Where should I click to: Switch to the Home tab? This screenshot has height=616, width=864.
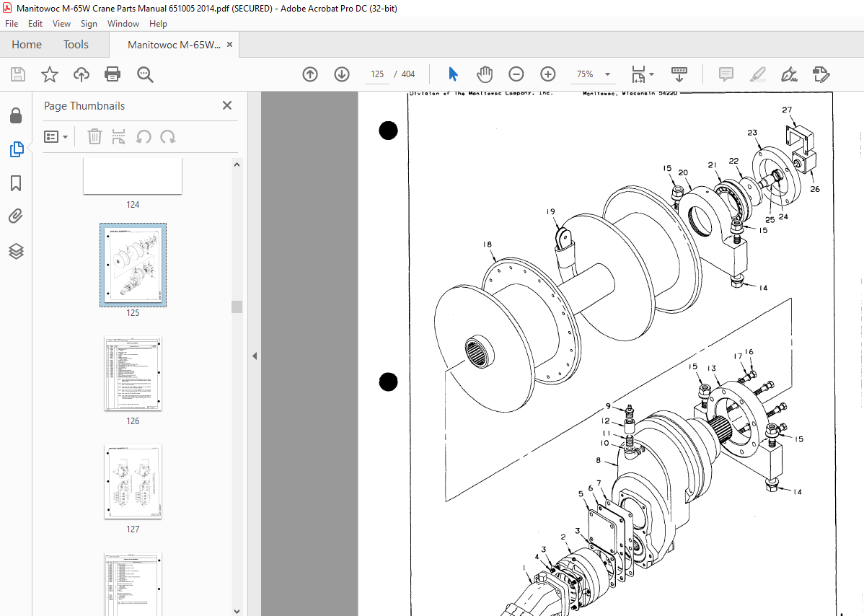tap(27, 45)
